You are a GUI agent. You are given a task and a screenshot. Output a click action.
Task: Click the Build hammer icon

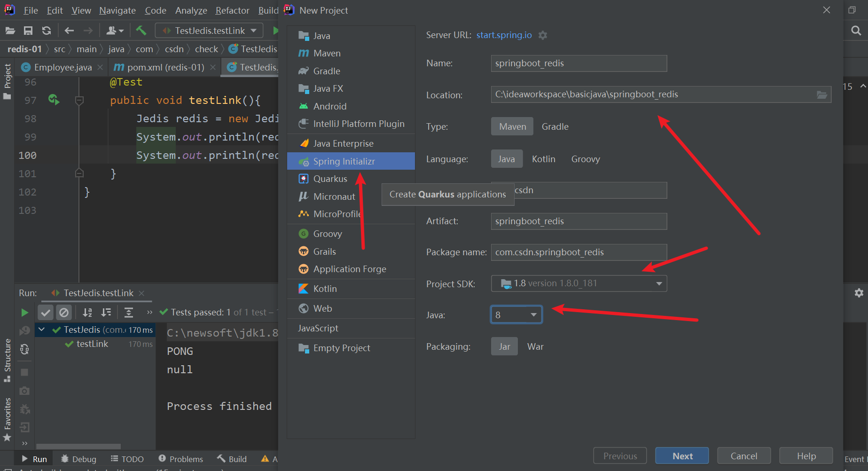(141, 31)
